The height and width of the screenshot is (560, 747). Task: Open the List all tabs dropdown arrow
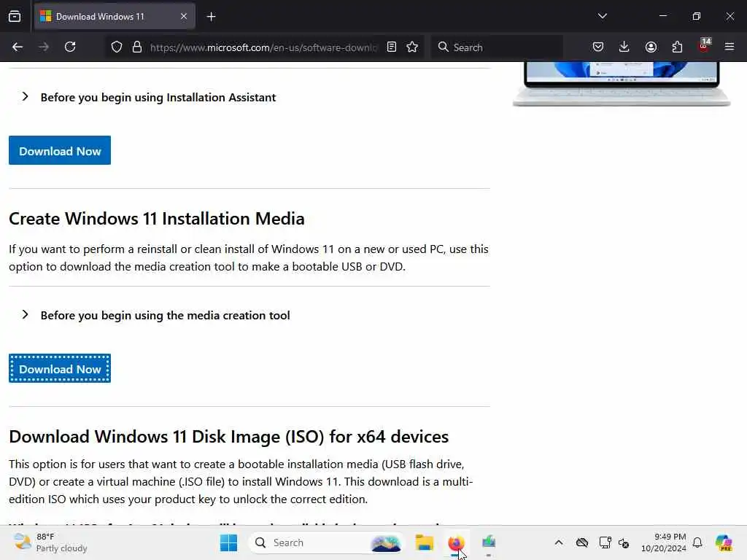[602, 16]
